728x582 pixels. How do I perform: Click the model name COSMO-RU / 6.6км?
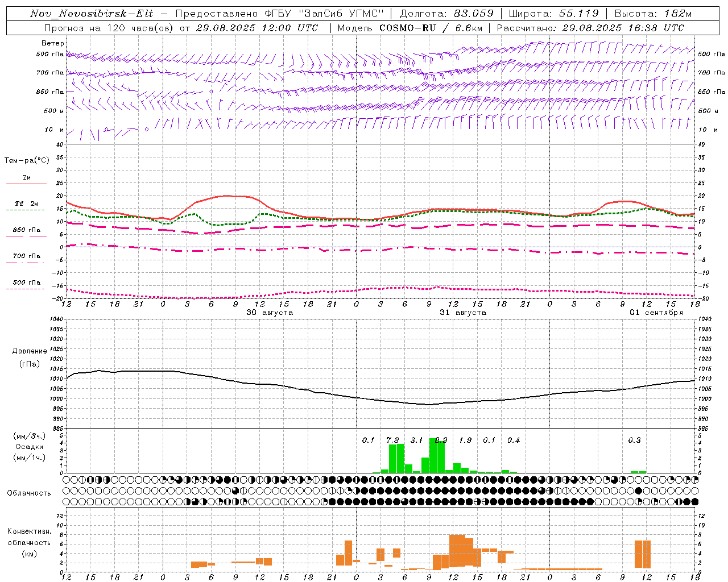click(431, 28)
